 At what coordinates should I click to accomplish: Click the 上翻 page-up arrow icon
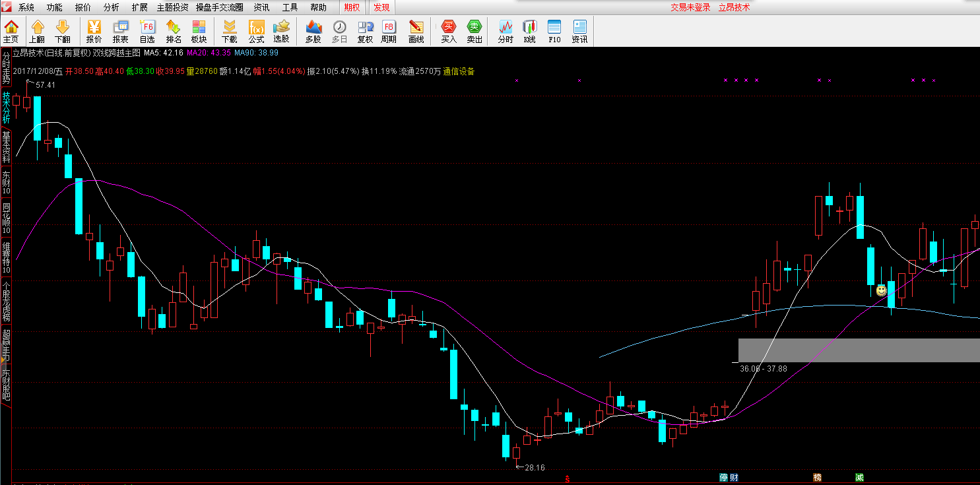click(37, 31)
